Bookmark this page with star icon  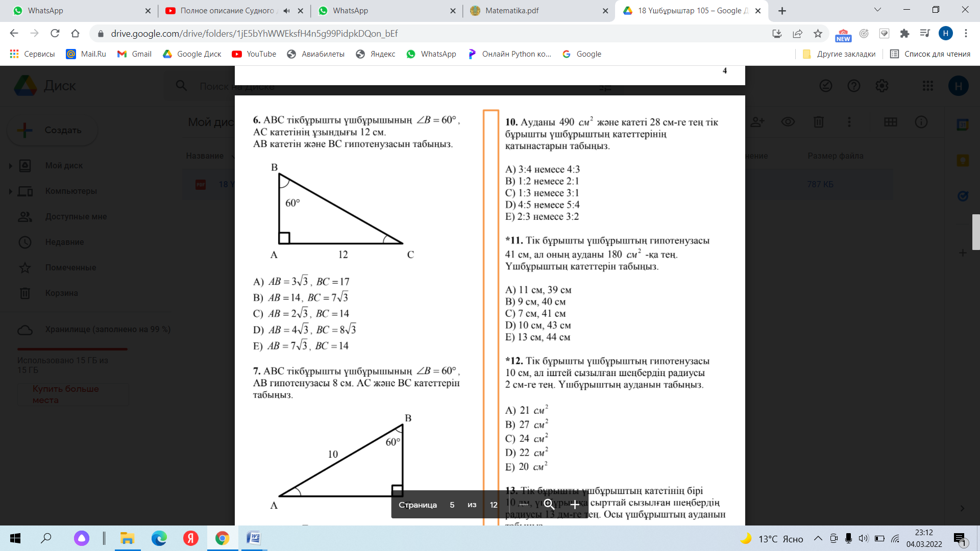pos(818,34)
